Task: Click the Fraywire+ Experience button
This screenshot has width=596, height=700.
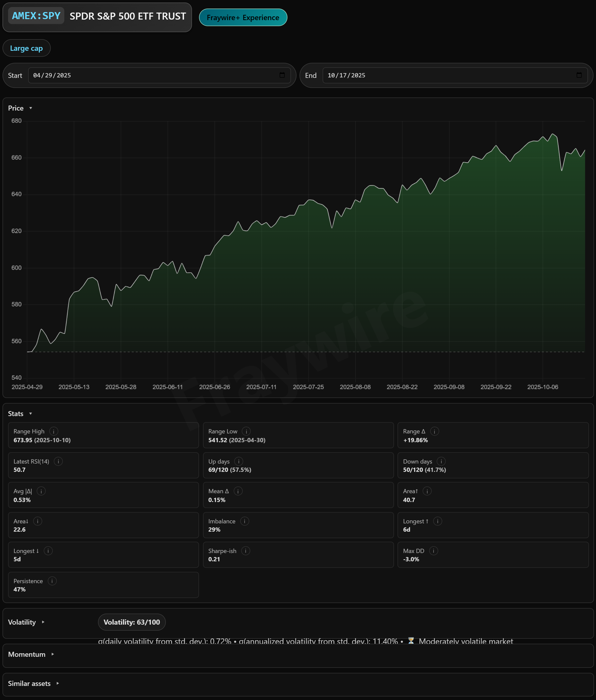Action: coord(243,18)
